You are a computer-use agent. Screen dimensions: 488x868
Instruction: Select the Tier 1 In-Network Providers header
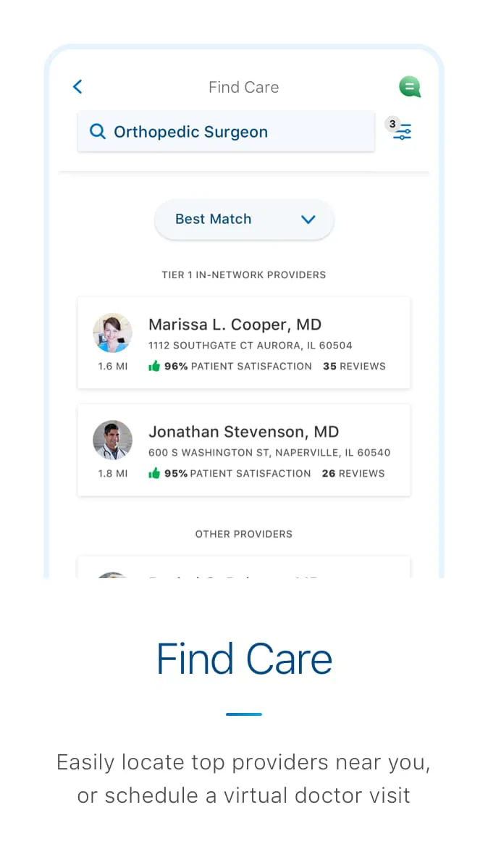(x=243, y=275)
